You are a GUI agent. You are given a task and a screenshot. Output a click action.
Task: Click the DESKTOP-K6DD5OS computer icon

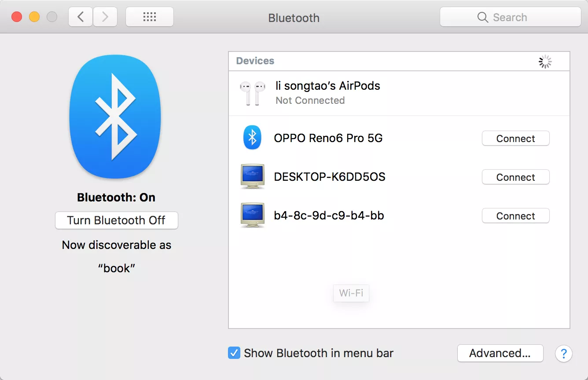tap(253, 176)
